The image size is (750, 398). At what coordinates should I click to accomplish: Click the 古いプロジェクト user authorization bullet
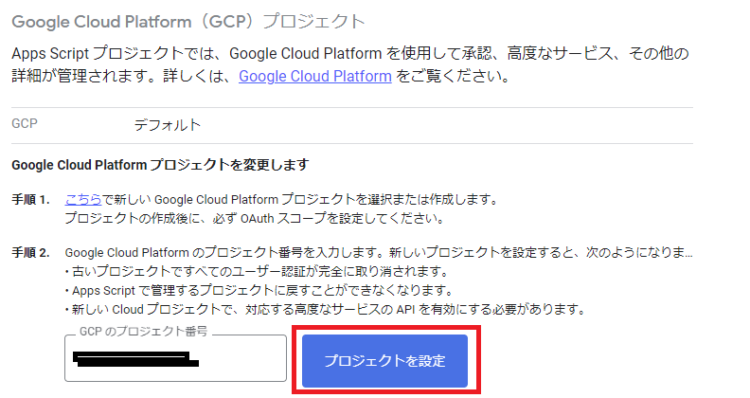click(x=257, y=272)
